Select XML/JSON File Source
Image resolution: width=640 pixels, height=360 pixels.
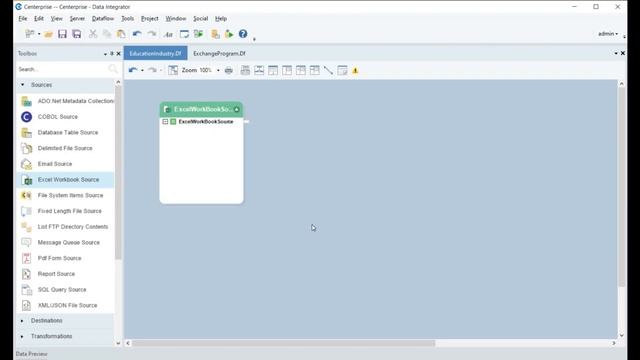point(66,305)
